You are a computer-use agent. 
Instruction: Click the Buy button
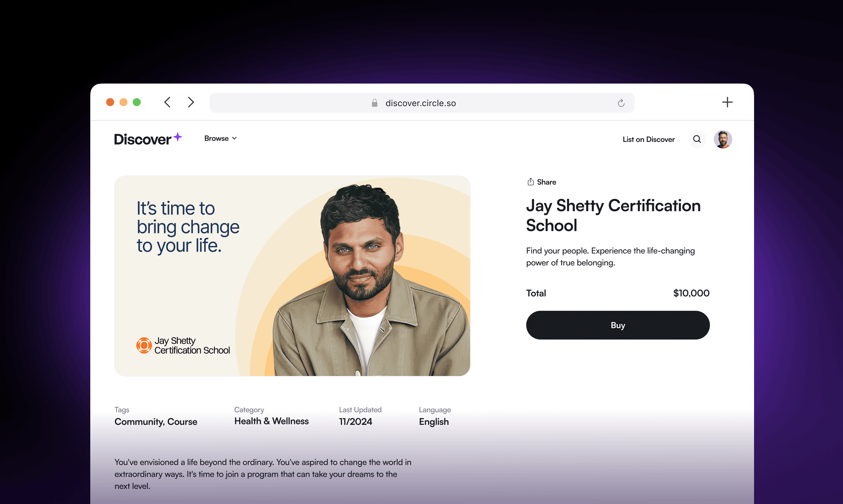pyautogui.click(x=618, y=325)
